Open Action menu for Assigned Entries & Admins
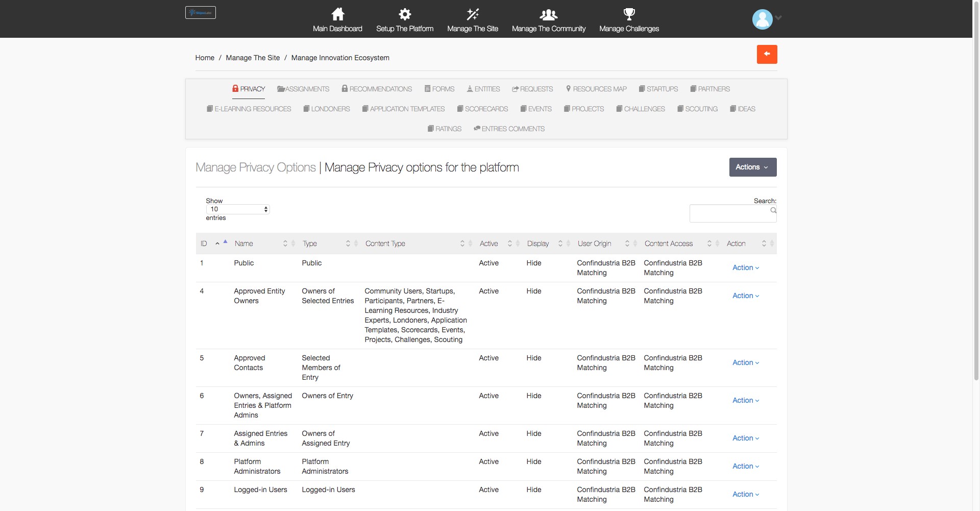 click(x=746, y=438)
